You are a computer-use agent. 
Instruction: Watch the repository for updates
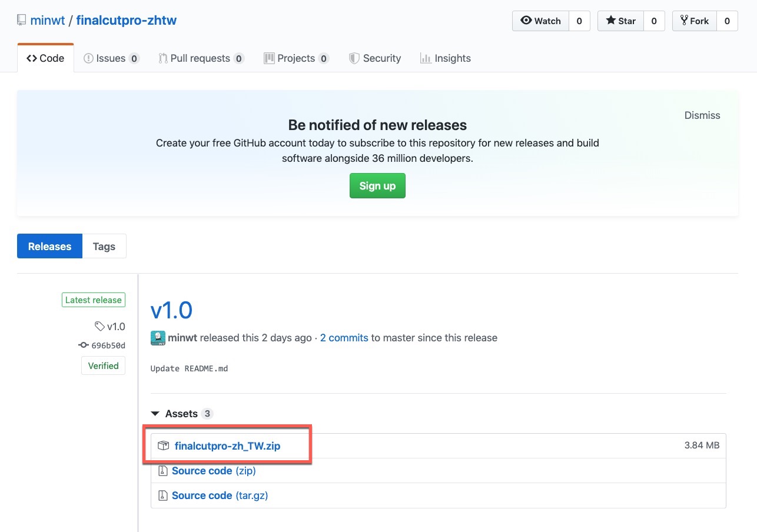tap(540, 21)
